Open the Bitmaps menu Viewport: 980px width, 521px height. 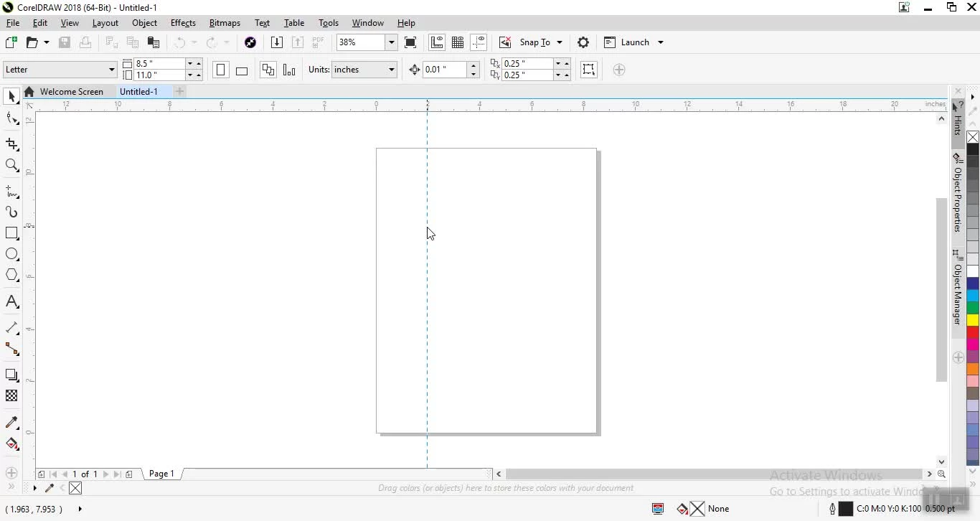tap(225, 23)
